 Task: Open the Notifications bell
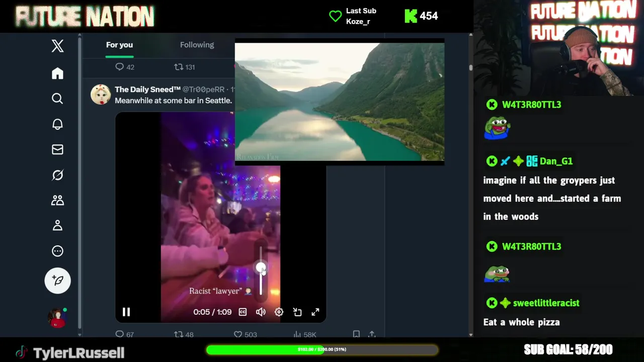tap(57, 124)
